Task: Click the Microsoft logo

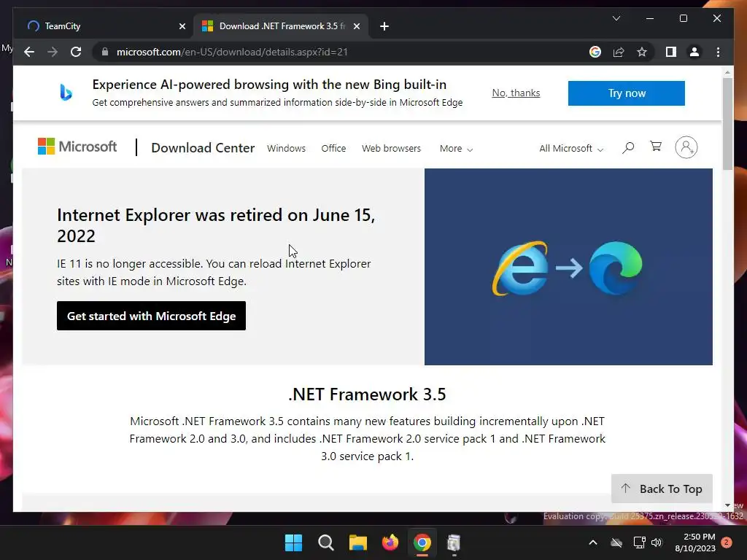Action: (x=77, y=147)
